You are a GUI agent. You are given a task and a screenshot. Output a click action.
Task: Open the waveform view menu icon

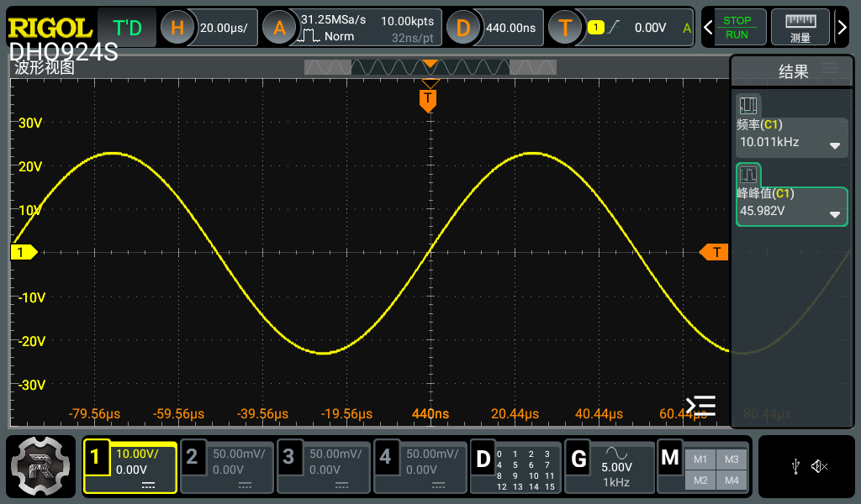(700, 406)
